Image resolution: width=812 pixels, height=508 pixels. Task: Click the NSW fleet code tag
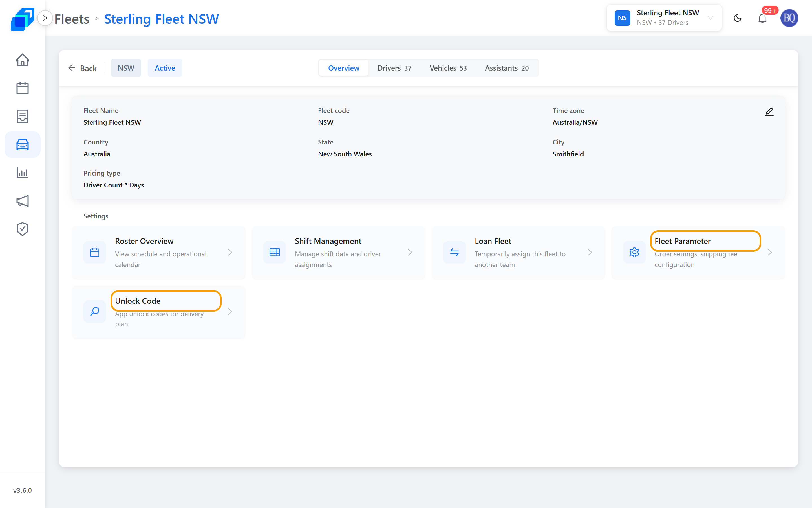[126, 68]
